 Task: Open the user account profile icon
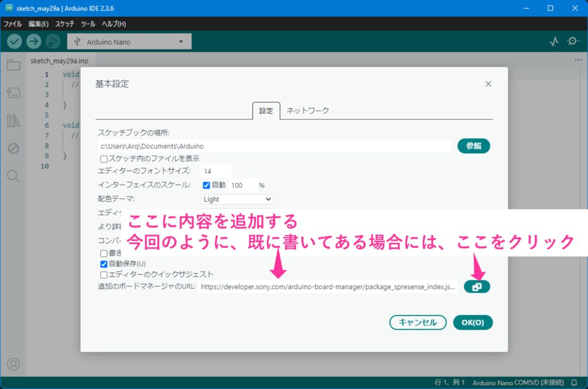[14, 364]
